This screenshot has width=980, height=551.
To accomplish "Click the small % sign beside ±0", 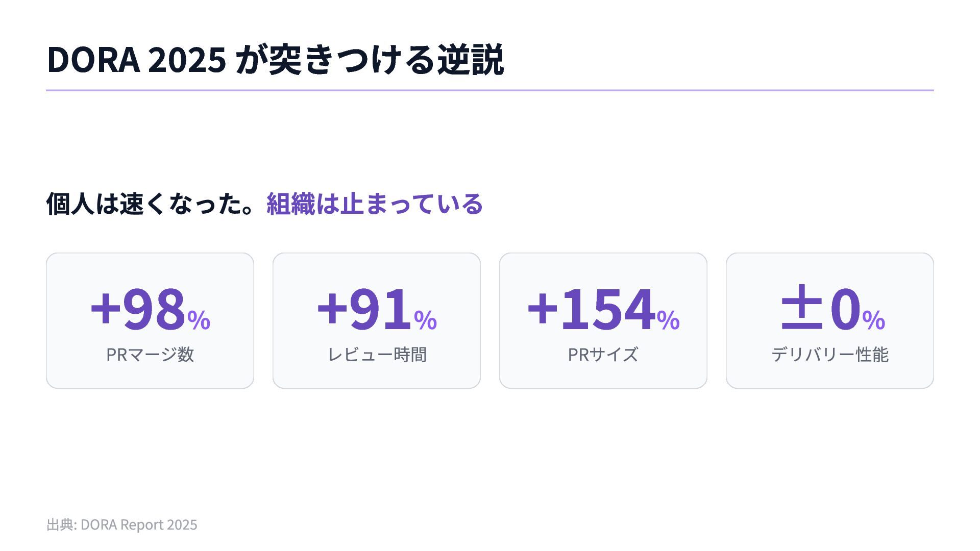I will tap(873, 320).
